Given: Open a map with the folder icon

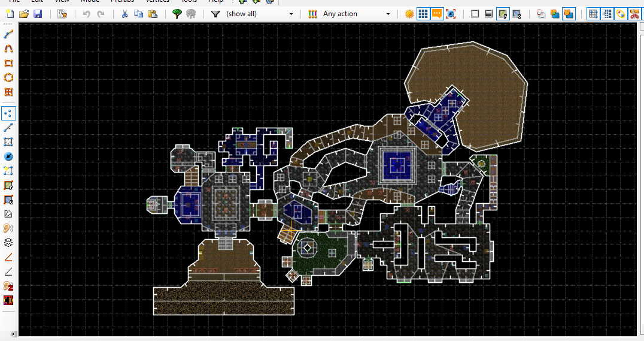Looking at the screenshot, I should pos(24,14).
